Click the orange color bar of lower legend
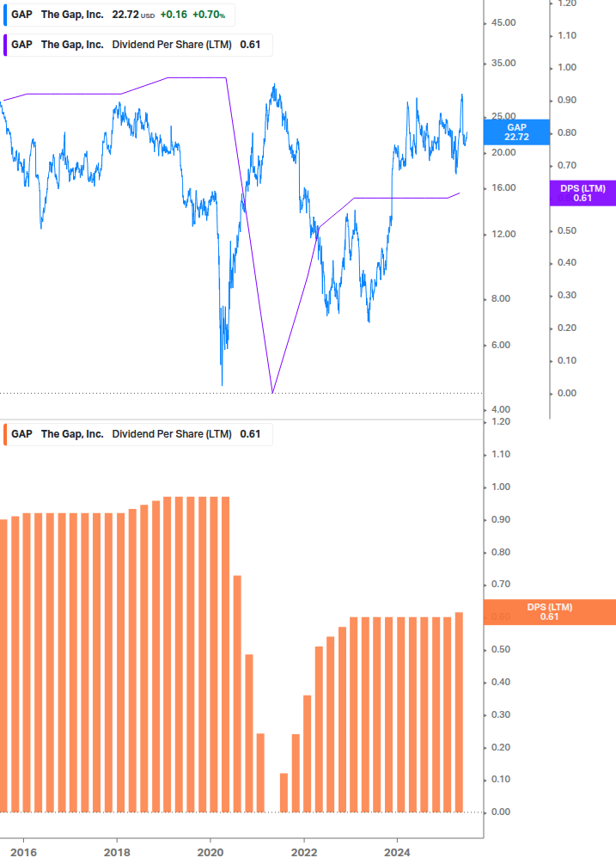Screen dimensions: 616x864 coord(5,434)
